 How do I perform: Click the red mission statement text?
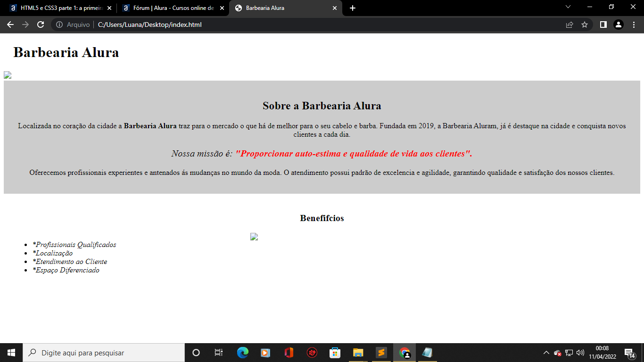tap(354, 154)
